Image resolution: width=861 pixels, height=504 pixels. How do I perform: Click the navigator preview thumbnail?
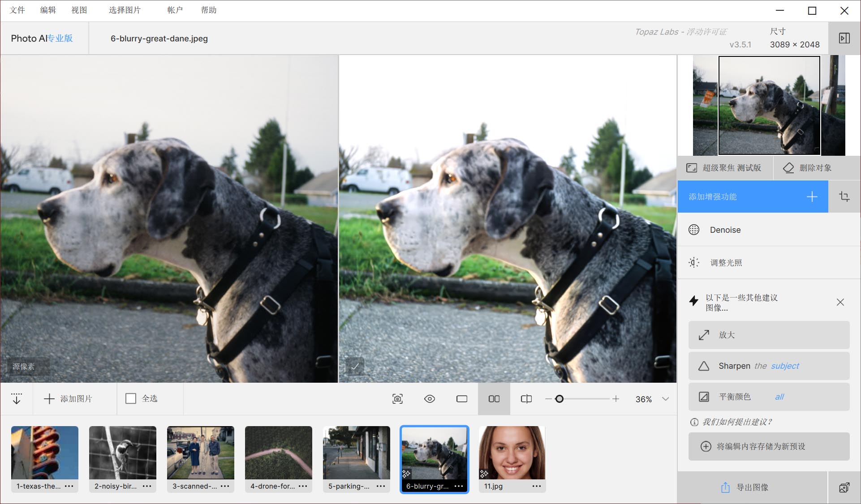click(769, 106)
